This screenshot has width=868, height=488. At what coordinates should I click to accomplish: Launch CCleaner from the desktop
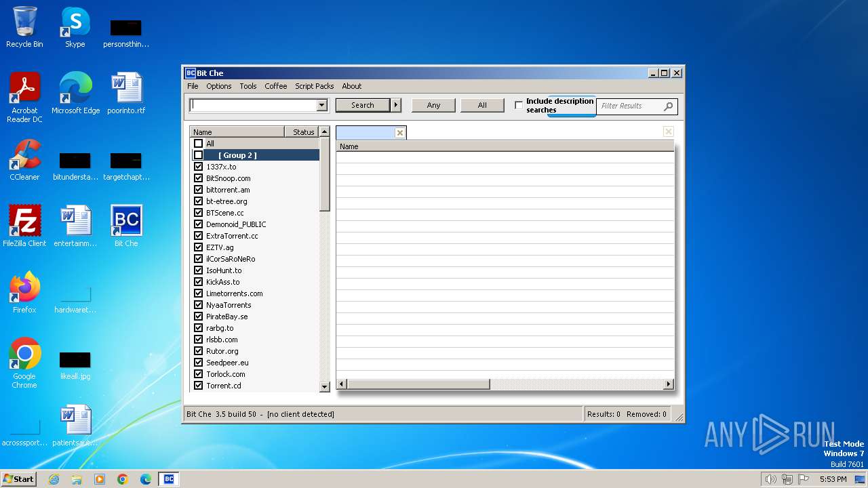click(24, 159)
